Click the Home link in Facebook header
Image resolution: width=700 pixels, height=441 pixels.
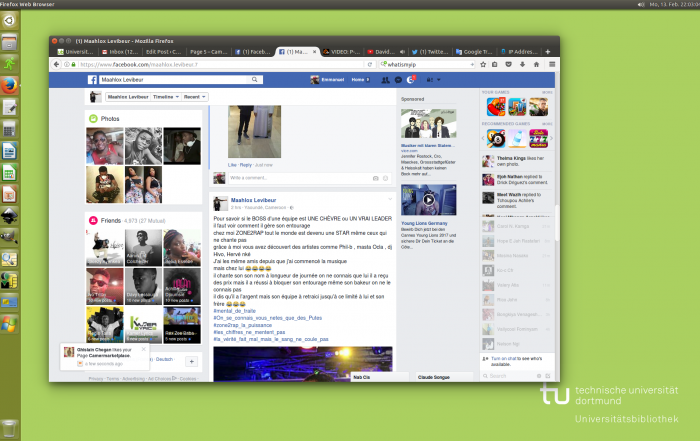click(356, 79)
